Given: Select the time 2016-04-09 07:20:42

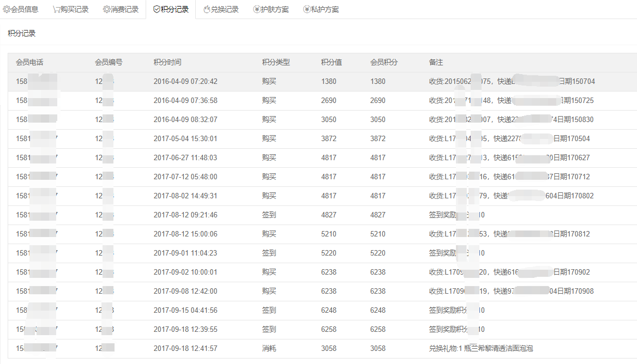Looking at the screenshot, I should click(x=185, y=82).
